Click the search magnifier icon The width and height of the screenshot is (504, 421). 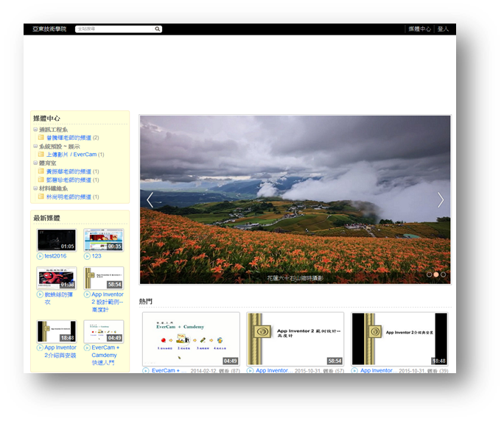tap(157, 29)
